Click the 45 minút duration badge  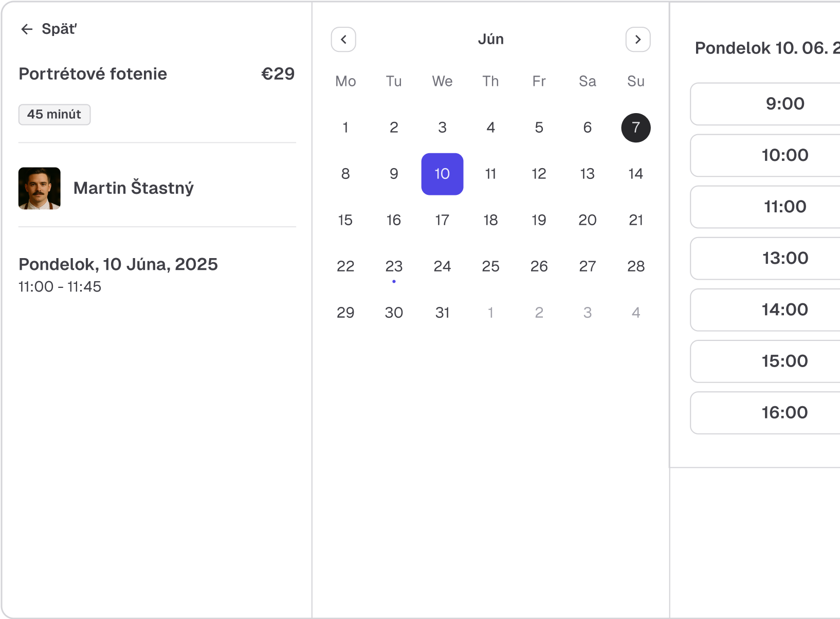pos(54,114)
